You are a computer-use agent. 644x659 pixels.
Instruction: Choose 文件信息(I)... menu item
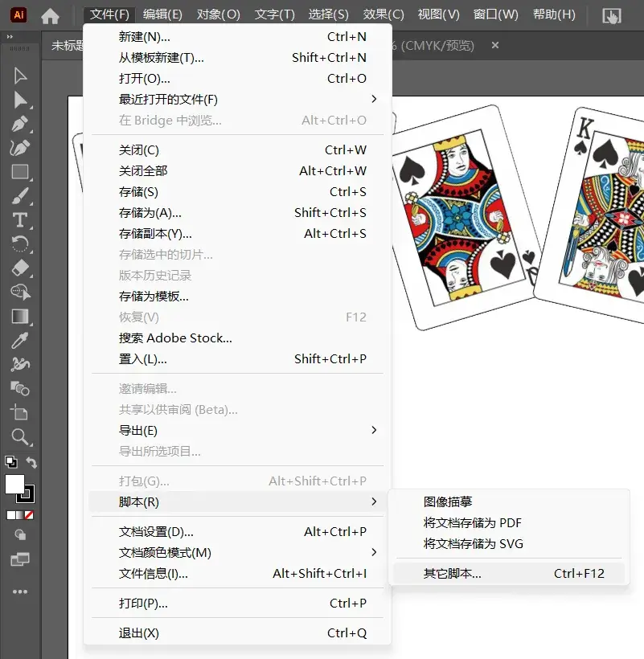coord(237,573)
